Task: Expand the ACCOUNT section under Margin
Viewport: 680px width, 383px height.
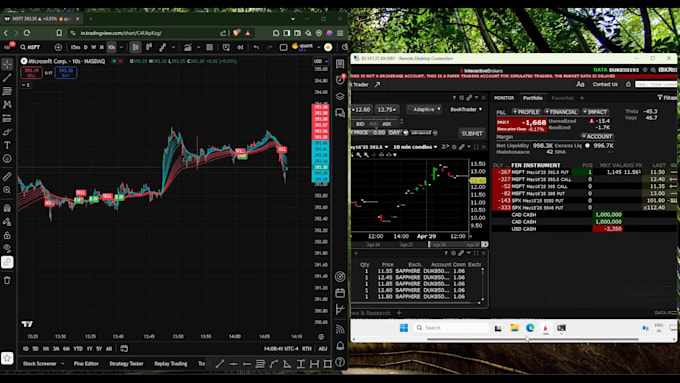Action: click(x=597, y=136)
